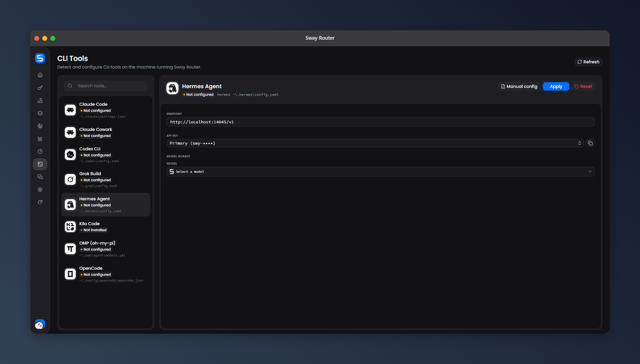640x364 pixels.
Task: Open the stacked layers icon page
Action: [40, 113]
